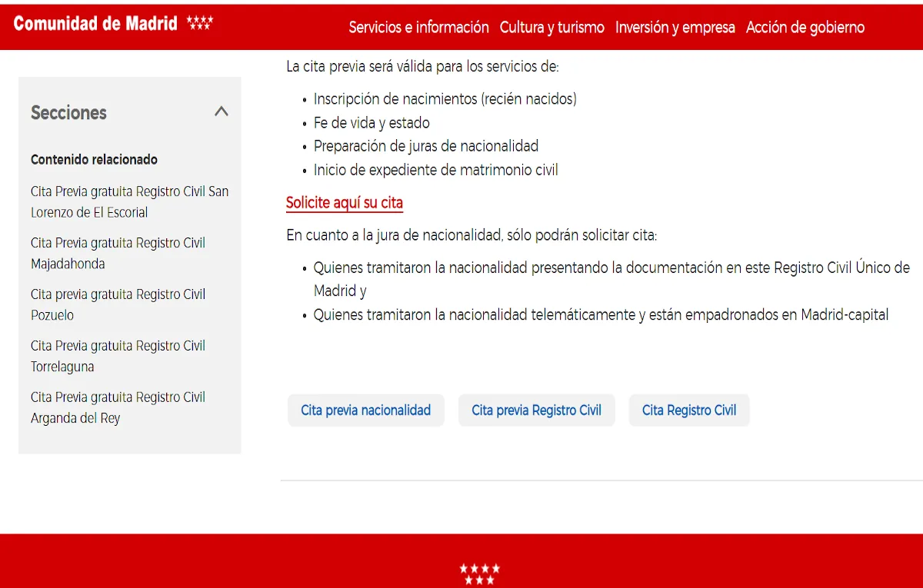Go to the Arganda del Rey appointment link
The width and height of the screenshot is (923, 588).
click(x=118, y=407)
